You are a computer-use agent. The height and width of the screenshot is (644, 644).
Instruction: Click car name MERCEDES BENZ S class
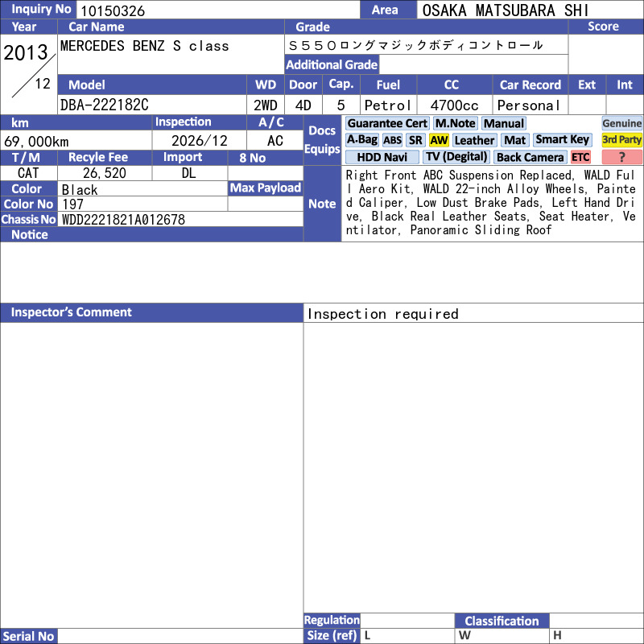coord(145,46)
